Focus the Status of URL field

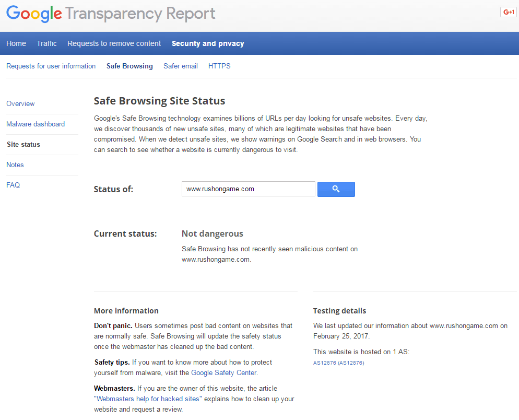click(248, 189)
